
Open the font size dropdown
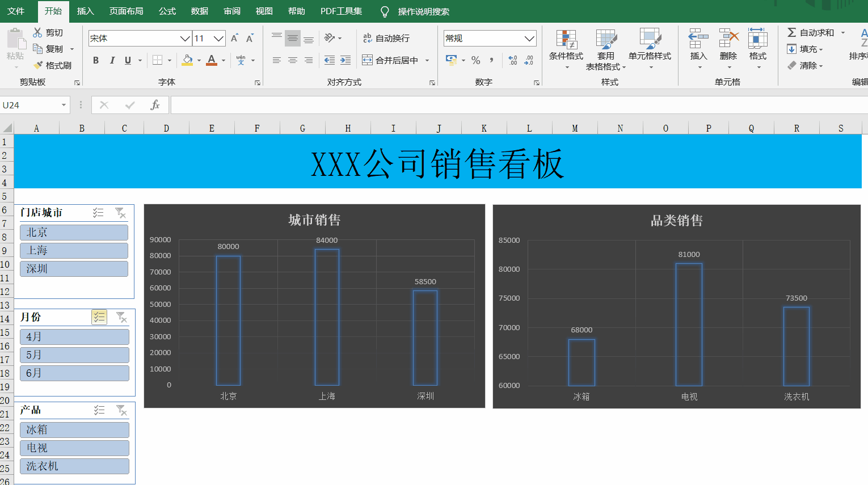pyautogui.click(x=219, y=39)
